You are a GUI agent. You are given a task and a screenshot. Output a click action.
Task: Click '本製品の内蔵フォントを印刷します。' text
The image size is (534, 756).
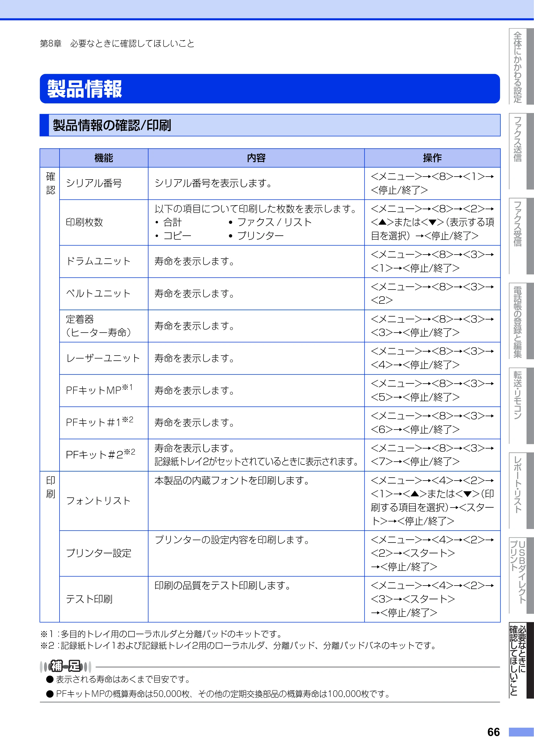[232, 481]
